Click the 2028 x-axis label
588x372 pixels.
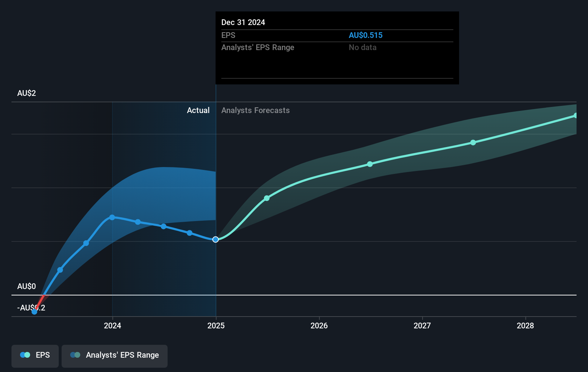(x=525, y=325)
